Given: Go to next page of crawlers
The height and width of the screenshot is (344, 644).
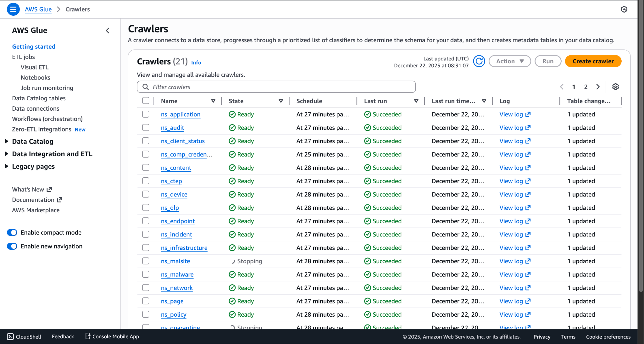Looking at the screenshot, I should [x=598, y=87].
